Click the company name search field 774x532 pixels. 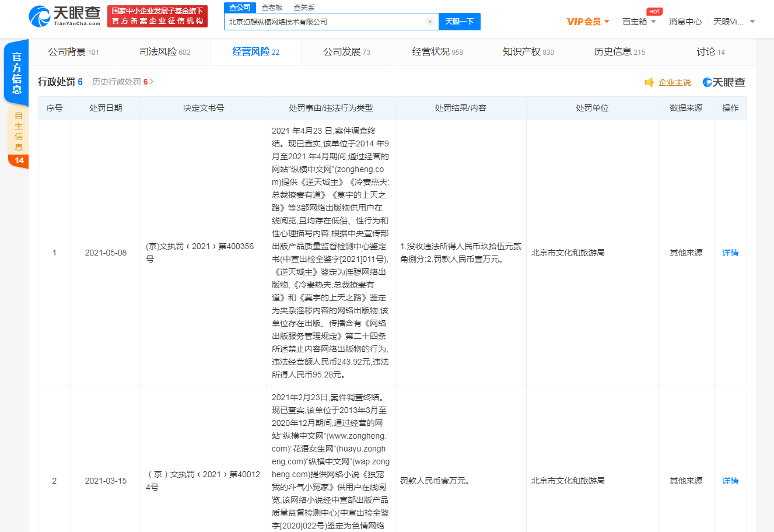coord(324,22)
